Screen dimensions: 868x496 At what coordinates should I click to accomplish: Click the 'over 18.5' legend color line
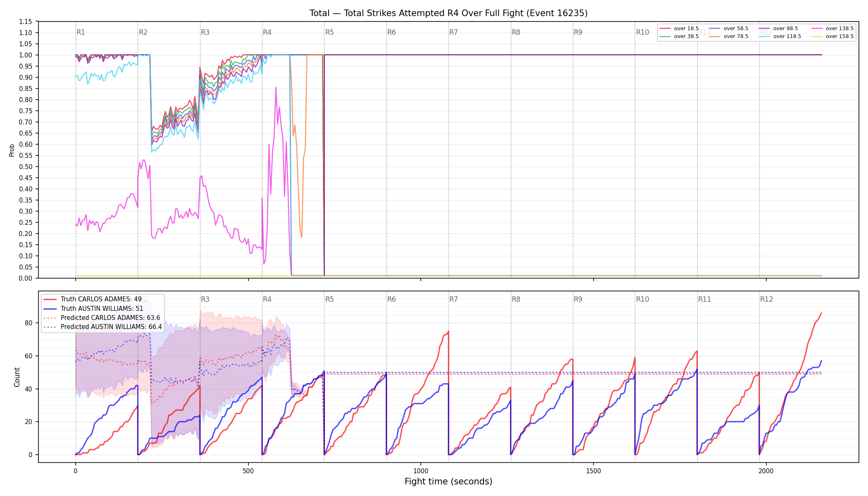tap(665, 29)
